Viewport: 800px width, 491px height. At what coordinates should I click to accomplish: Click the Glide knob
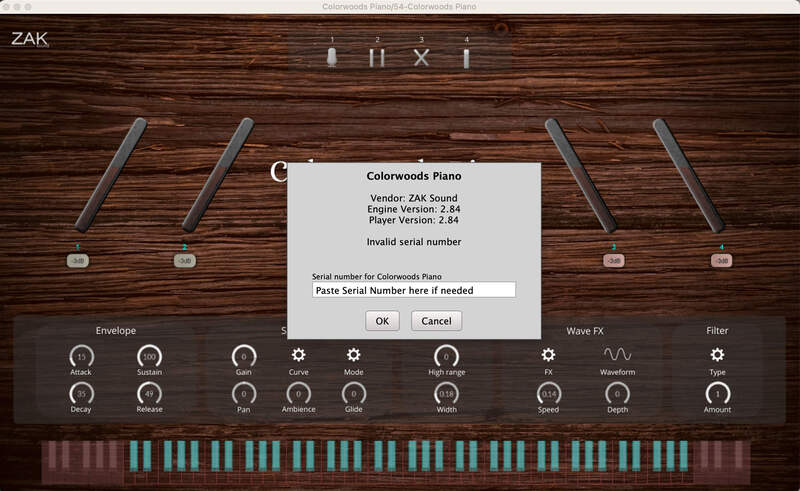(x=354, y=394)
